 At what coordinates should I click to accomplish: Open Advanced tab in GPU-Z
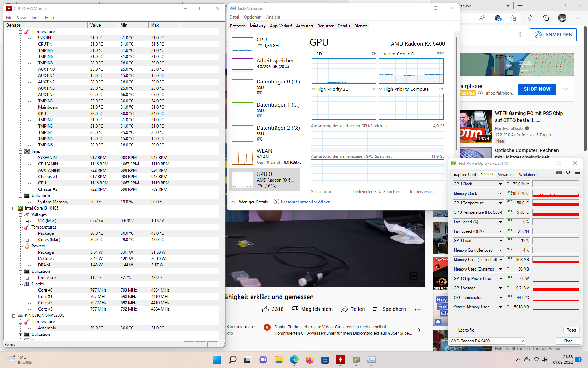tap(506, 175)
